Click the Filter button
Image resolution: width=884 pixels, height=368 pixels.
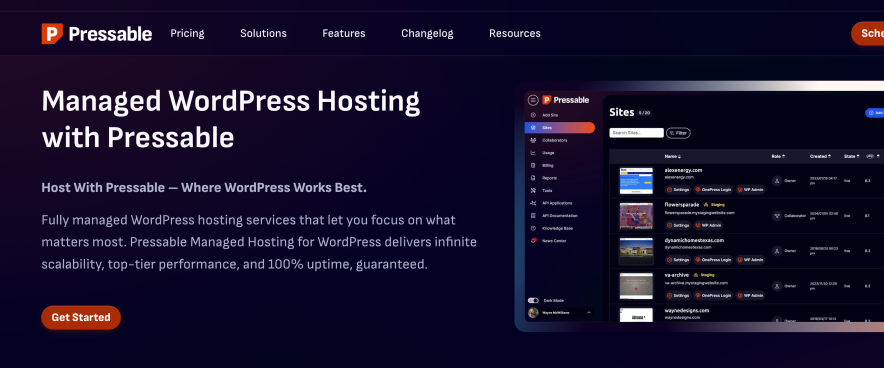click(x=678, y=133)
